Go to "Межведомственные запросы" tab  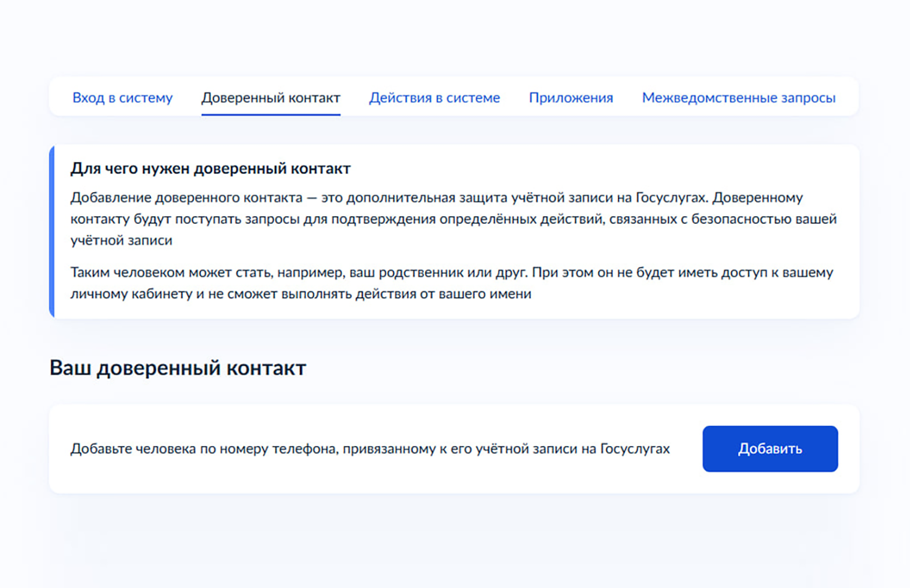pyautogui.click(x=738, y=98)
